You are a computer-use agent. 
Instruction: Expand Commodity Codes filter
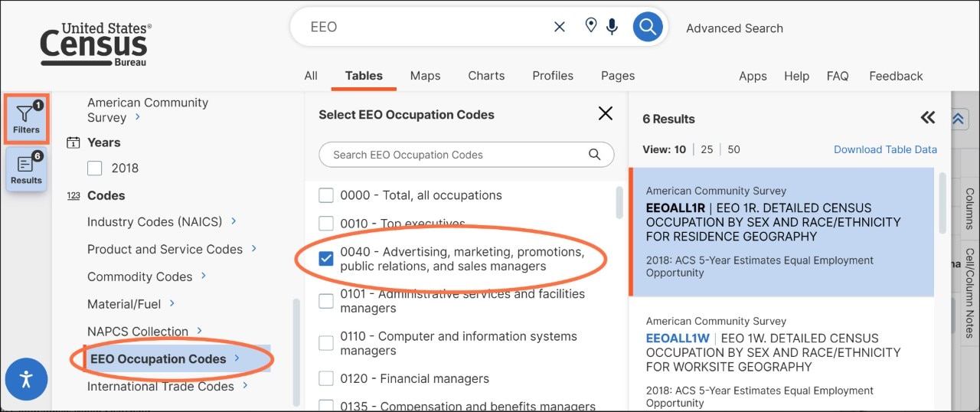point(147,276)
